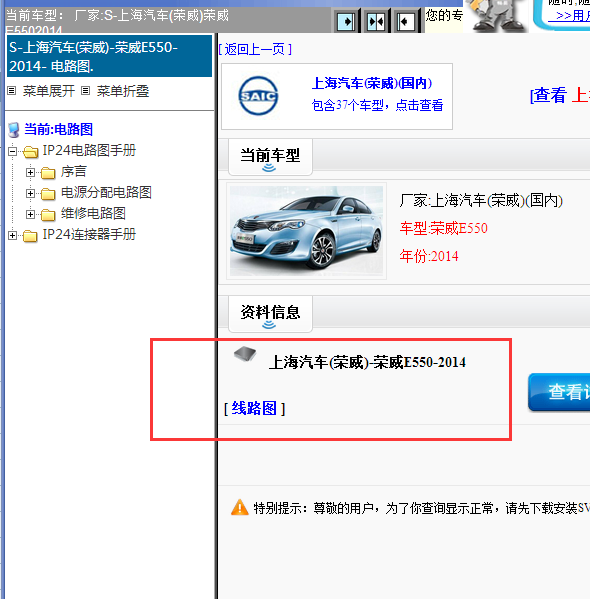Screen dimensions: 590x599
Task: Click the 当前车型 status text in top bar
Action: tap(117, 20)
